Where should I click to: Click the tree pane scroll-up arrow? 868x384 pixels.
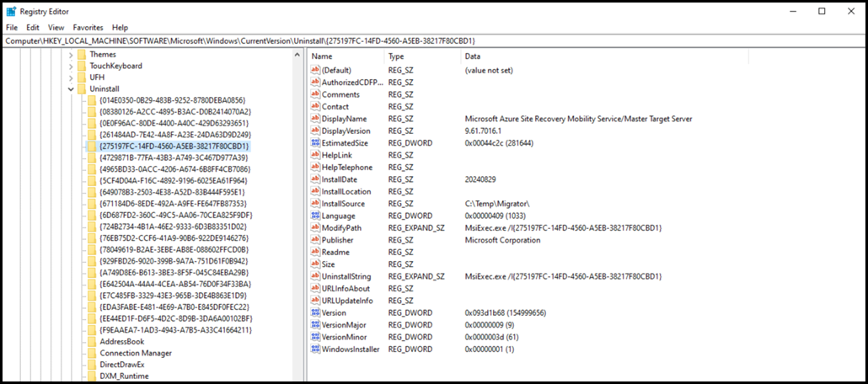pyautogui.click(x=297, y=56)
